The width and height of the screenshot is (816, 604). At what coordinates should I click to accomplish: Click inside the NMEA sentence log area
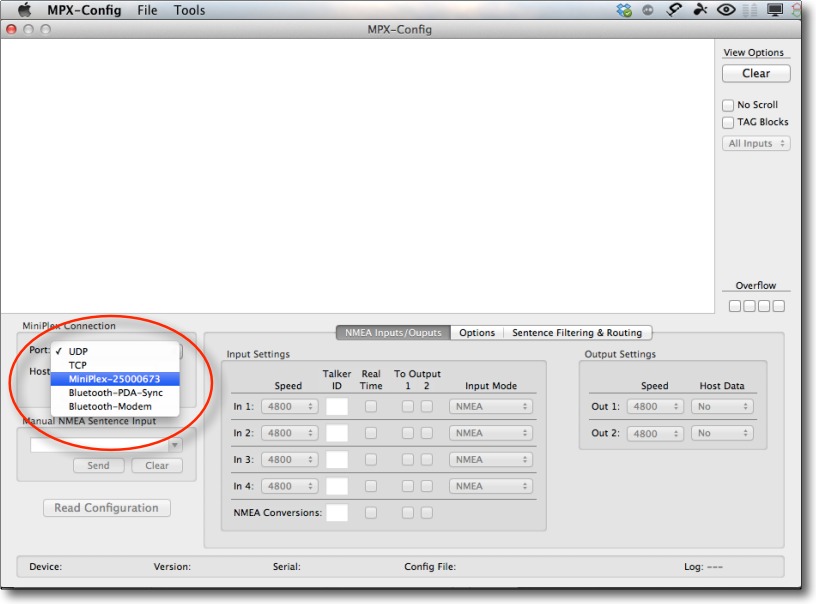[x=358, y=176]
